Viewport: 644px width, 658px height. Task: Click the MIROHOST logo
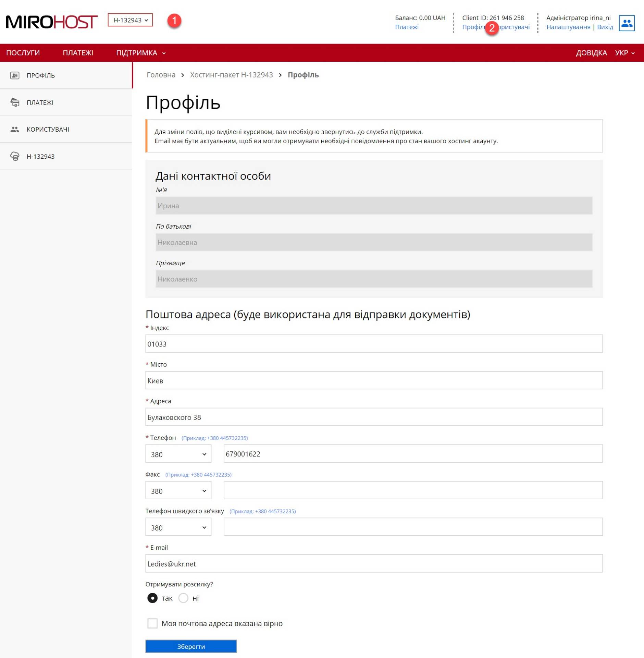(x=52, y=22)
